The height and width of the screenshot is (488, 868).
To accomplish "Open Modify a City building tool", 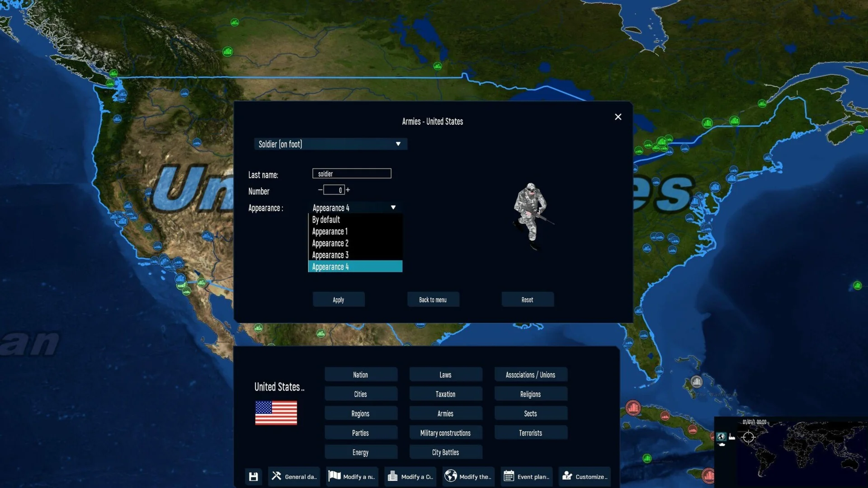I will [x=410, y=477].
